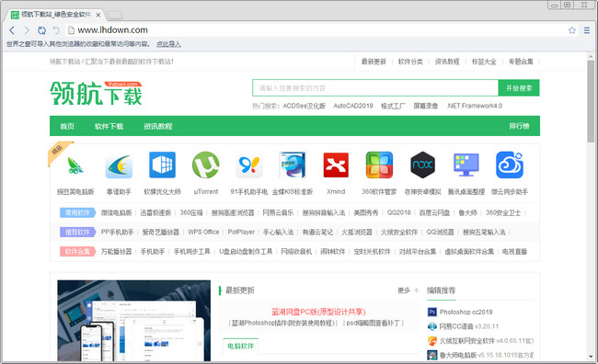The image size is (598, 364).
Task: Go forward with the browser forward arrow
Action: pos(27,30)
